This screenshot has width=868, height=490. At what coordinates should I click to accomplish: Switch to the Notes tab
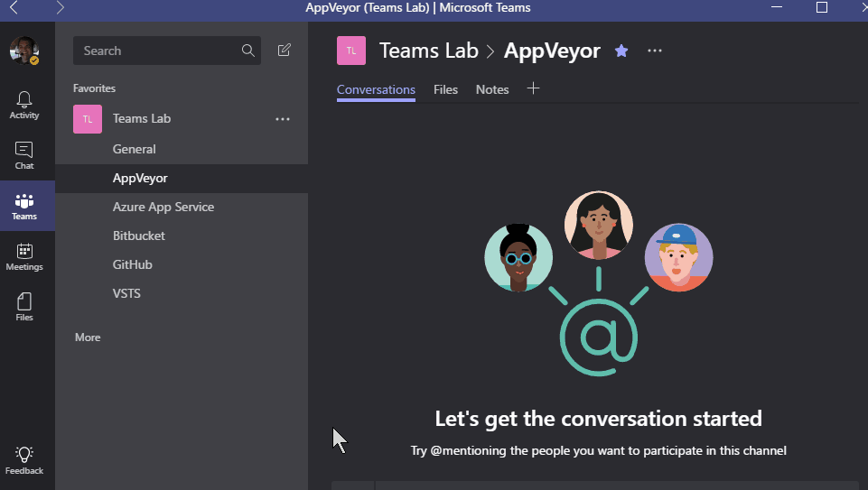click(x=492, y=89)
